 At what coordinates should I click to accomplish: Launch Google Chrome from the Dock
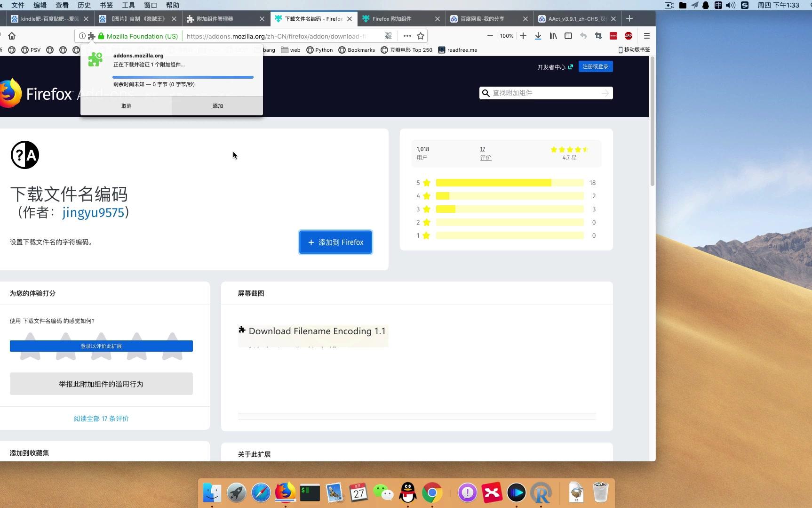(432, 492)
